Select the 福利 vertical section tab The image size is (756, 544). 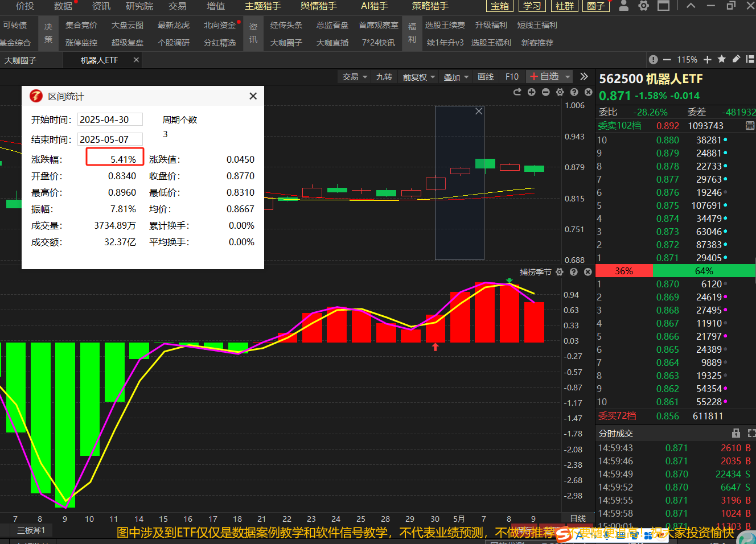[412, 34]
